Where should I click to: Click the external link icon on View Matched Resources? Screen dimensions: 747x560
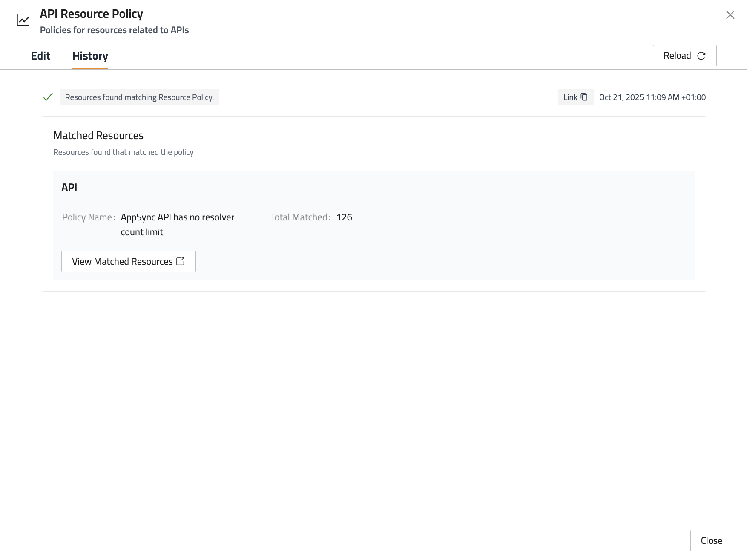click(x=181, y=261)
